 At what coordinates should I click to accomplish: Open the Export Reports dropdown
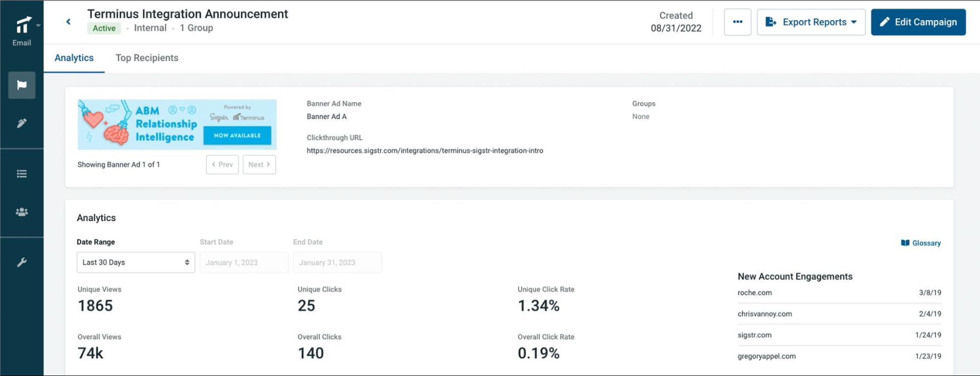click(x=811, y=22)
